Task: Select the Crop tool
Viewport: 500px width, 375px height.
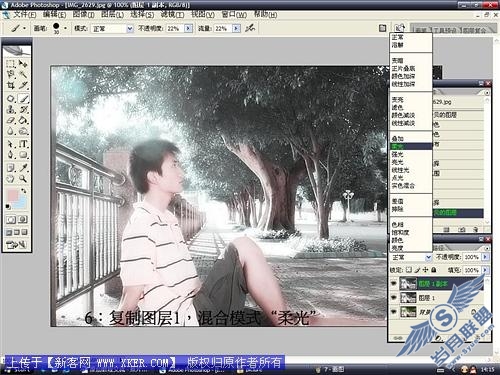Action: (11, 85)
